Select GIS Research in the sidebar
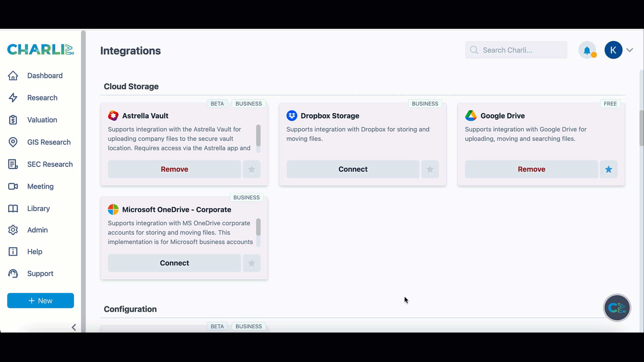Screen dimensions: 644x362 coord(49,142)
